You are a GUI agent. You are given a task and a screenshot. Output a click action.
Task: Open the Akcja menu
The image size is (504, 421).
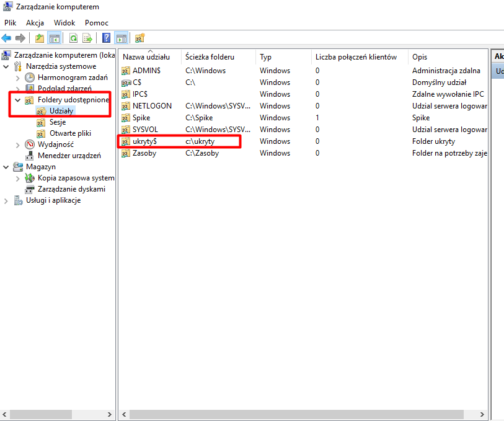tap(35, 22)
